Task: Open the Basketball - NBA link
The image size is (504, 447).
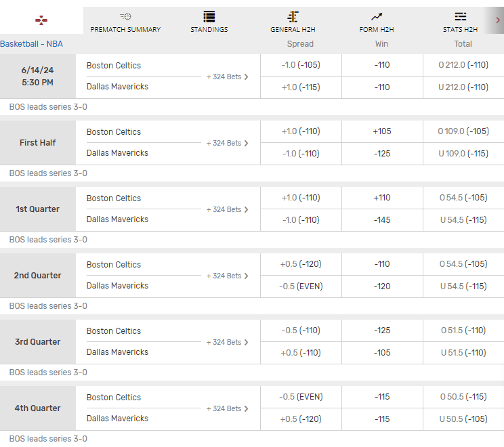Action: [31, 43]
